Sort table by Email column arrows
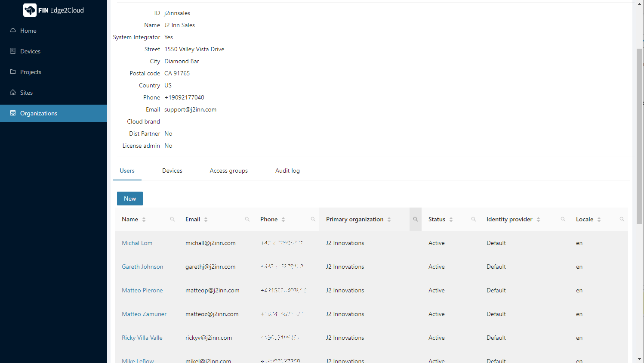The height and width of the screenshot is (363, 644). [x=206, y=220]
